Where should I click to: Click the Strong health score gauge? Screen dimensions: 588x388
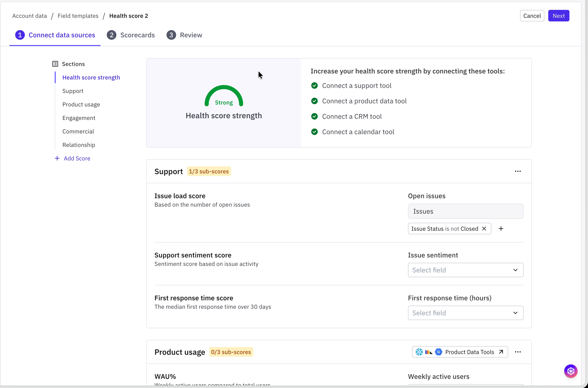224,96
